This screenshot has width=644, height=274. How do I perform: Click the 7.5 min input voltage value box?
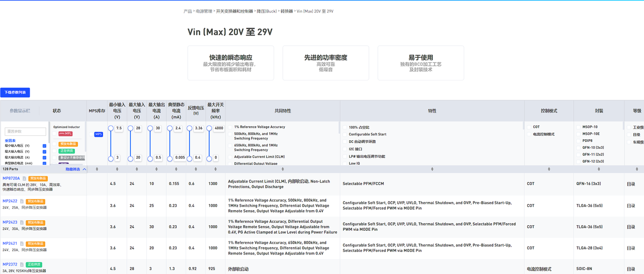[119, 128]
